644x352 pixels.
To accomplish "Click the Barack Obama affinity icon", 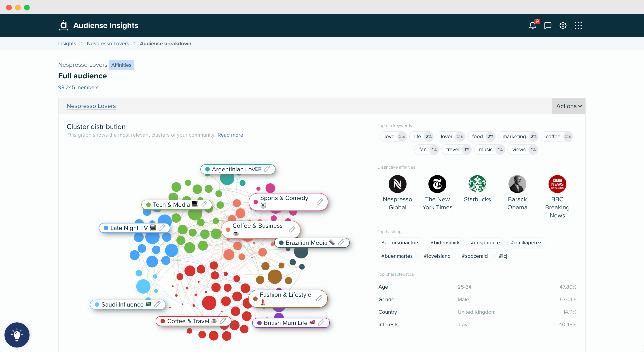I will click(x=518, y=184).
